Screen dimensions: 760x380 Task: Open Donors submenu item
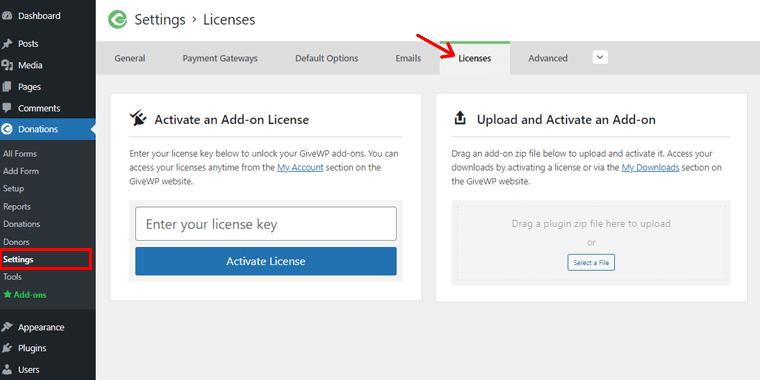click(x=16, y=242)
